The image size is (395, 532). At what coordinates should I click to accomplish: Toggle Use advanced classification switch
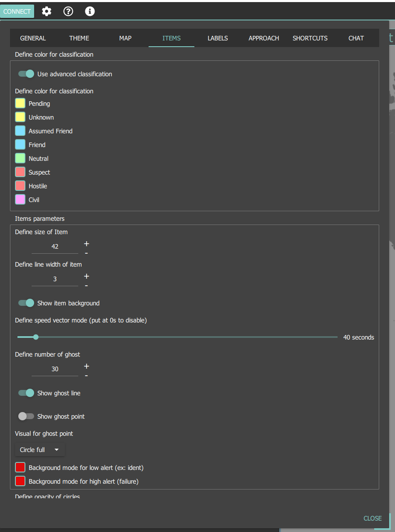[26, 74]
